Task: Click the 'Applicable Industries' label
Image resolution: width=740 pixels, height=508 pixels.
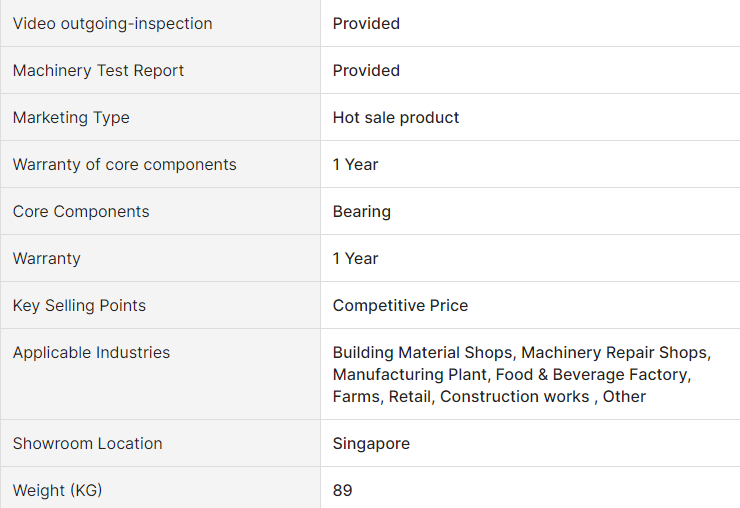Action: pos(91,352)
